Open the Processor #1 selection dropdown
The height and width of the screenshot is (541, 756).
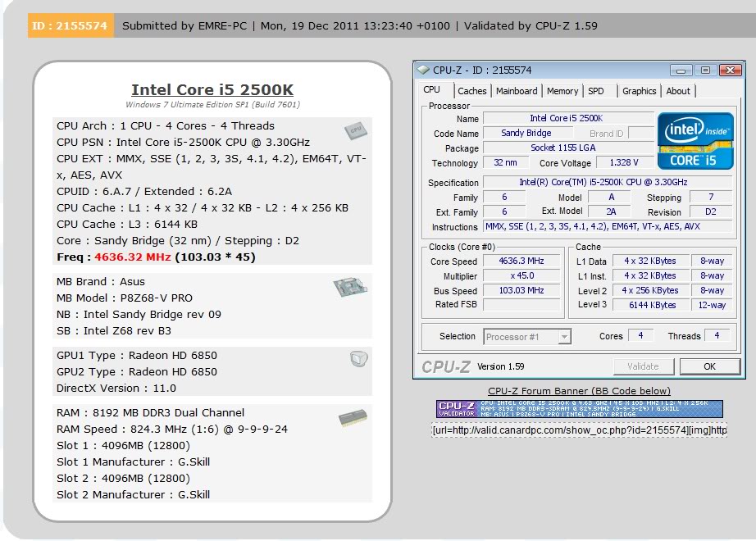[527, 336]
